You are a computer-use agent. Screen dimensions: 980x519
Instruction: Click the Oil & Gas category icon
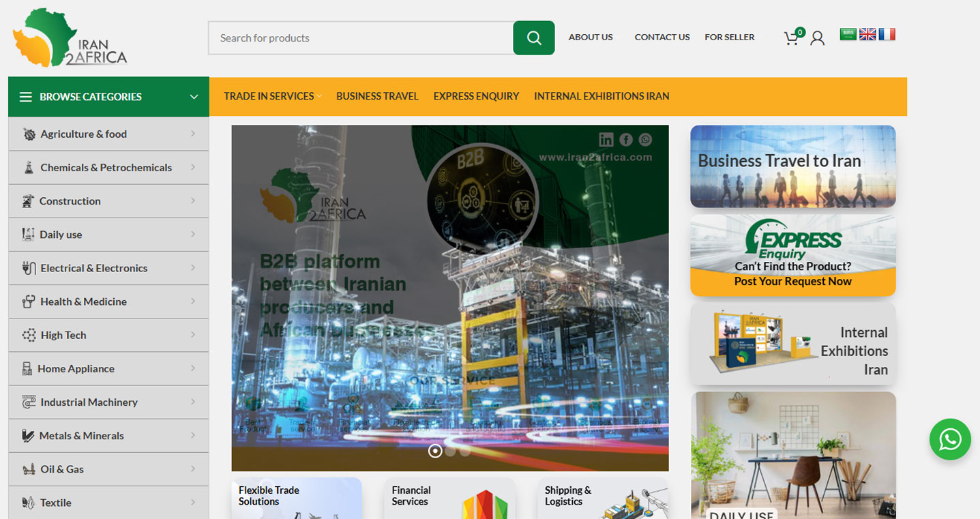pos(29,469)
